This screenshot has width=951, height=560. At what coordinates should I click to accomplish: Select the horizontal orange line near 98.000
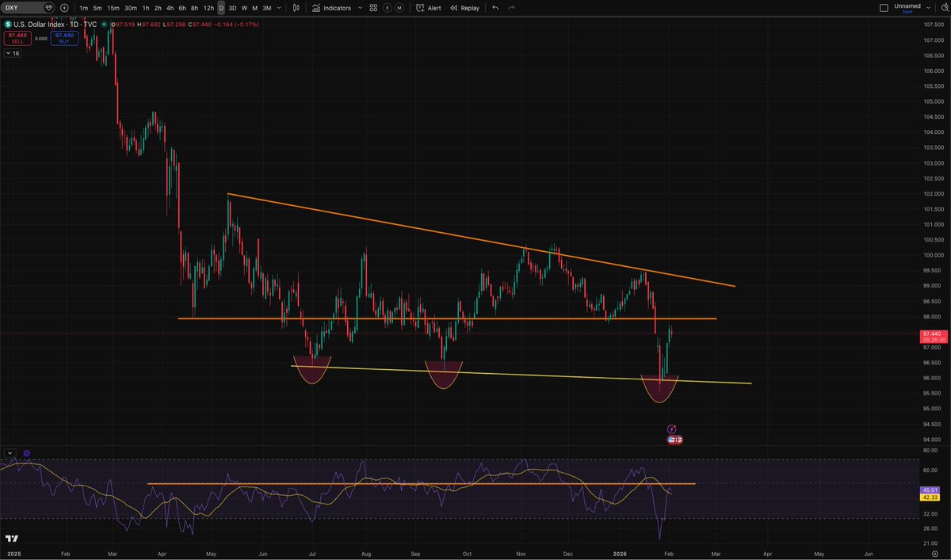coord(447,318)
